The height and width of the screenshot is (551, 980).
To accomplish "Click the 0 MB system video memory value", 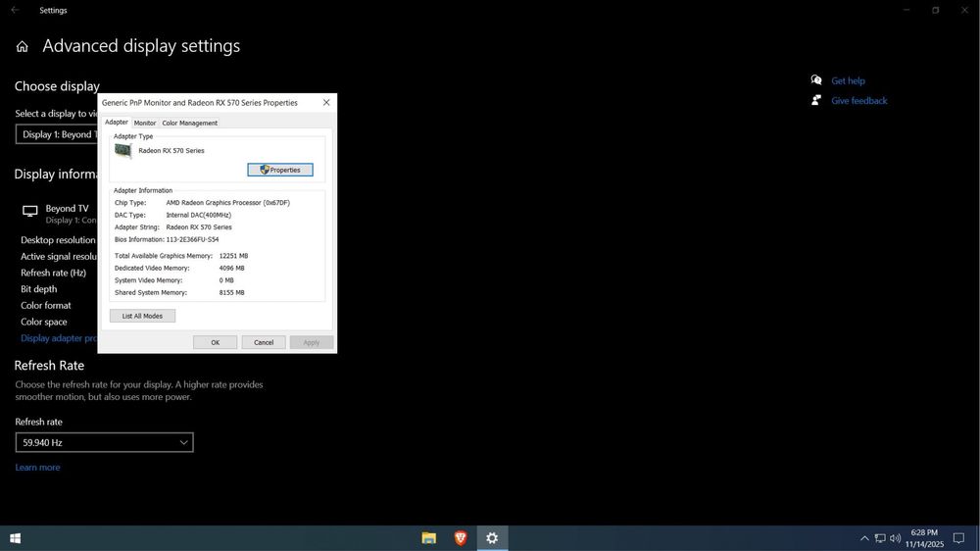I will [x=226, y=280].
